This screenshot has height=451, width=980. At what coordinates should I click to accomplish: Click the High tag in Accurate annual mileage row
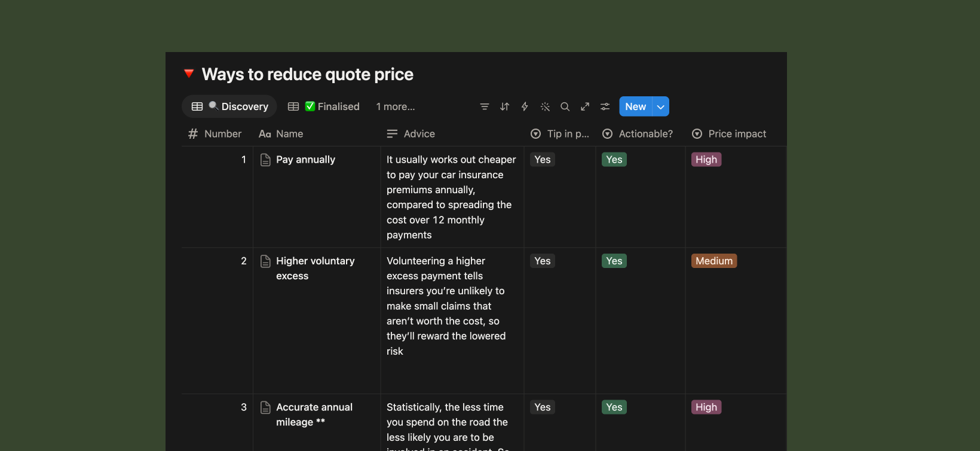pyautogui.click(x=706, y=407)
